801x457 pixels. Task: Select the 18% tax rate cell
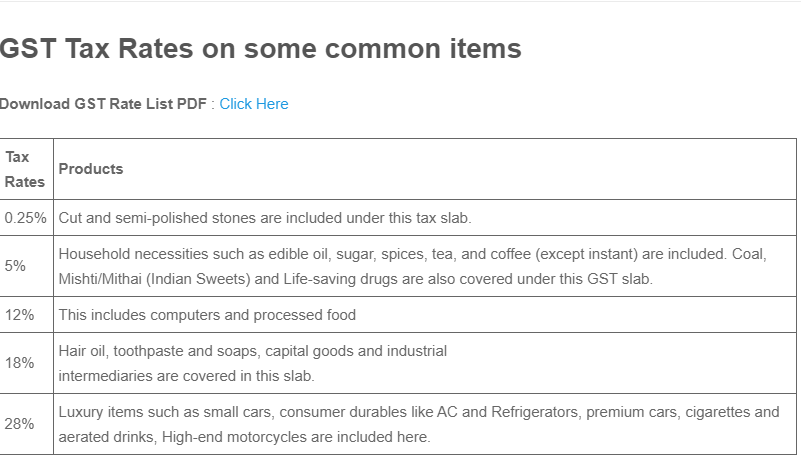[x=19, y=363]
